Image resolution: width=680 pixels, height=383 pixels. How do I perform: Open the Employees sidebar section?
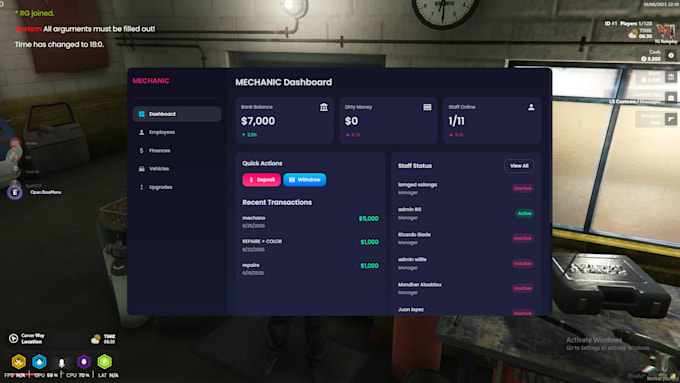pos(177,132)
